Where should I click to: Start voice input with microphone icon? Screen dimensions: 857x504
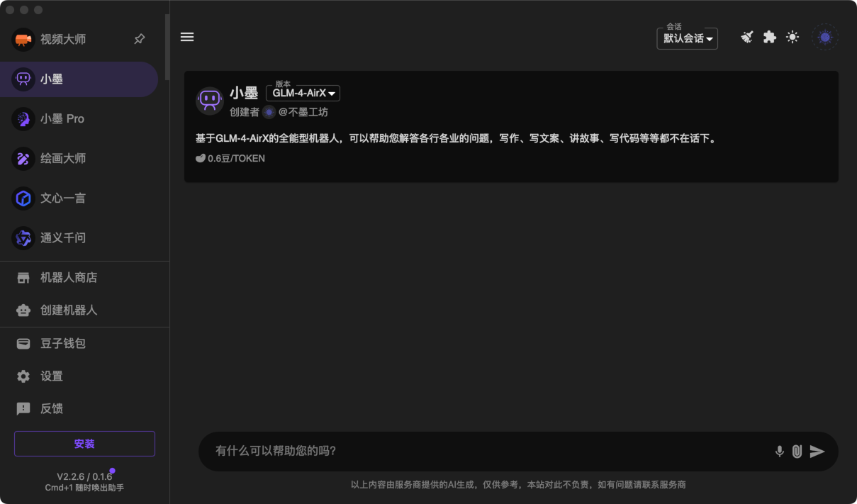[780, 452]
